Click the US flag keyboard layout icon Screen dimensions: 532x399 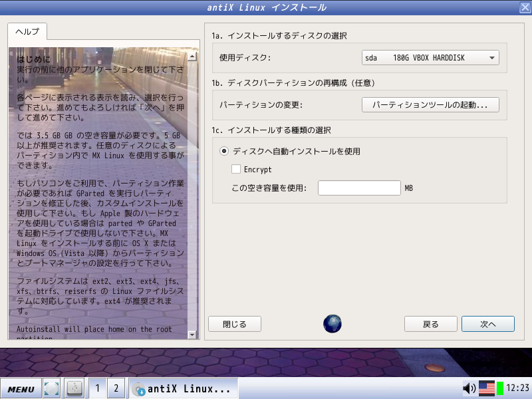coord(487,388)
